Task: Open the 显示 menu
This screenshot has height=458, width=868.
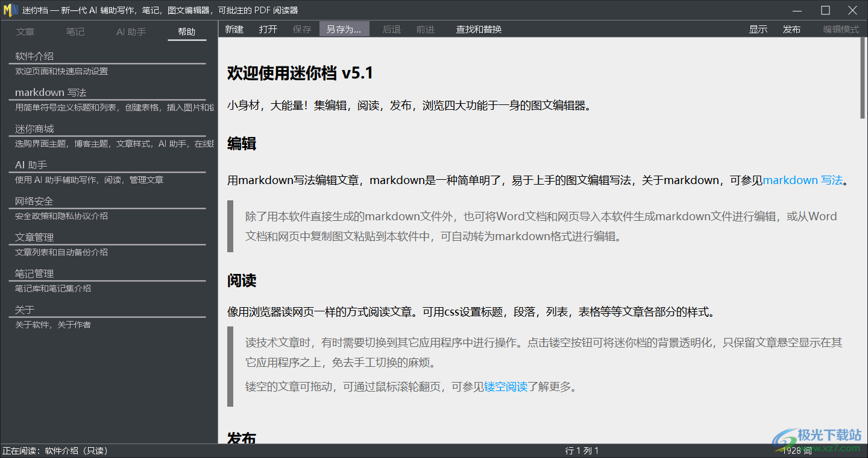Action: pos(758,29)
